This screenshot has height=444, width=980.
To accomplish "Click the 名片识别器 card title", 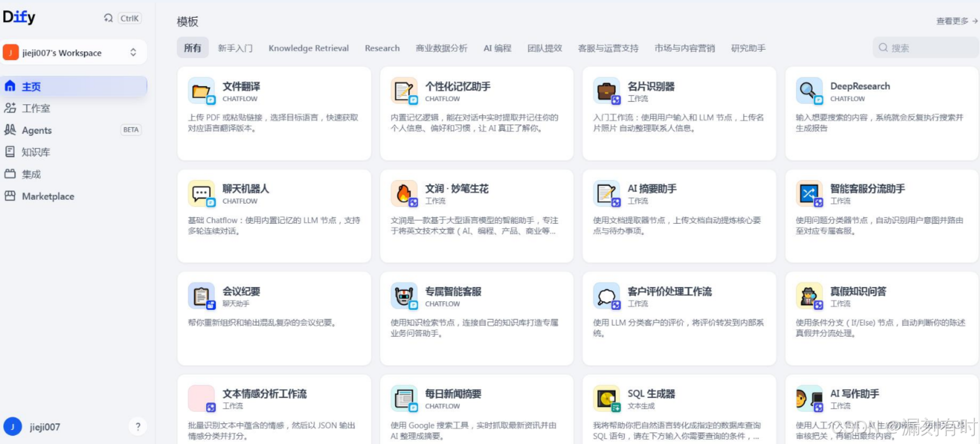I will [x=651, y=86].
